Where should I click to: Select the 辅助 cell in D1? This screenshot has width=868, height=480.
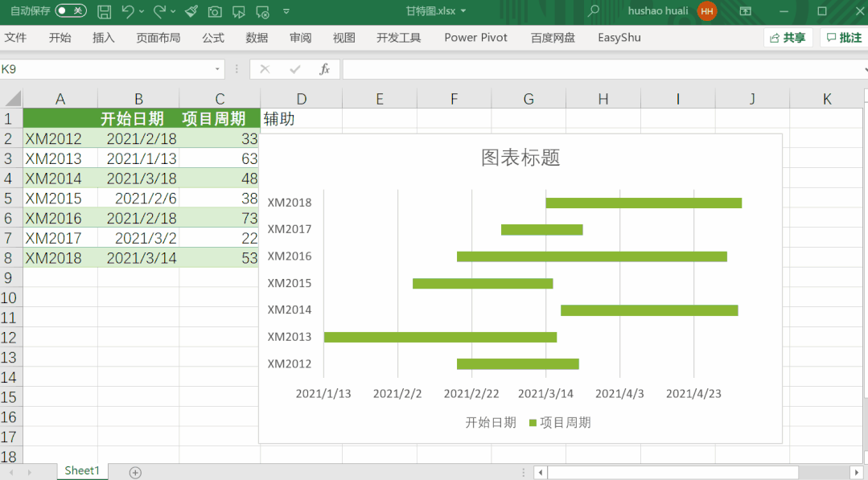pyautogui.click(x=301, y=118)
